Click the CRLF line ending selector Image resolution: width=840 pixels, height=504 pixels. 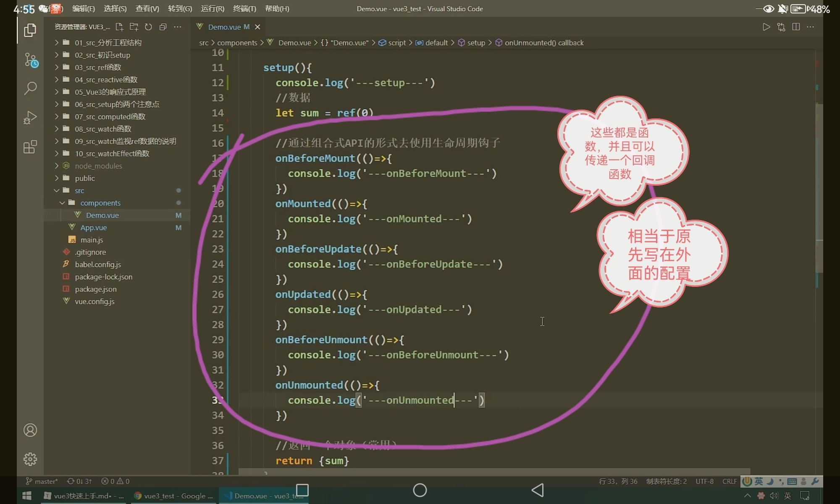click(x=730, y=481)
